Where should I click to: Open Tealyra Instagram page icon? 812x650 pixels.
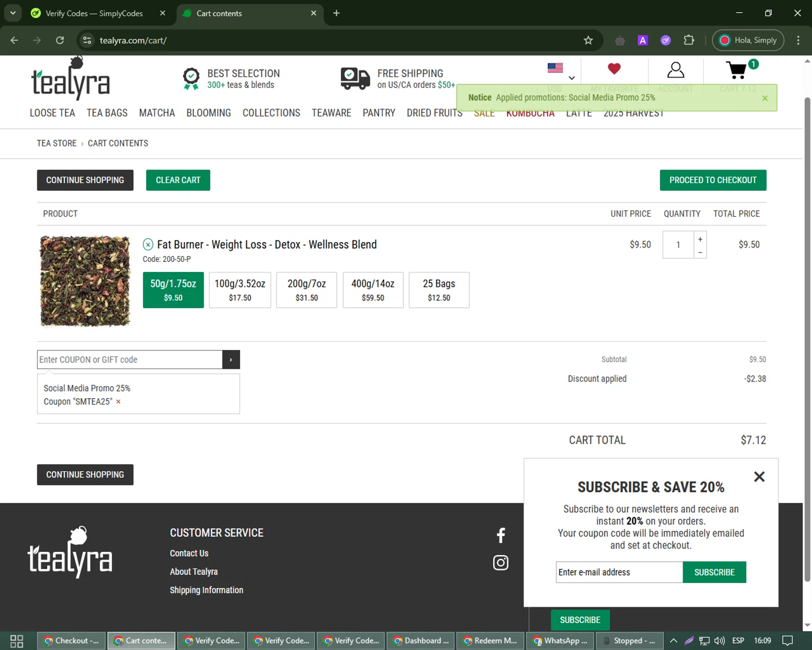(501, 563)
